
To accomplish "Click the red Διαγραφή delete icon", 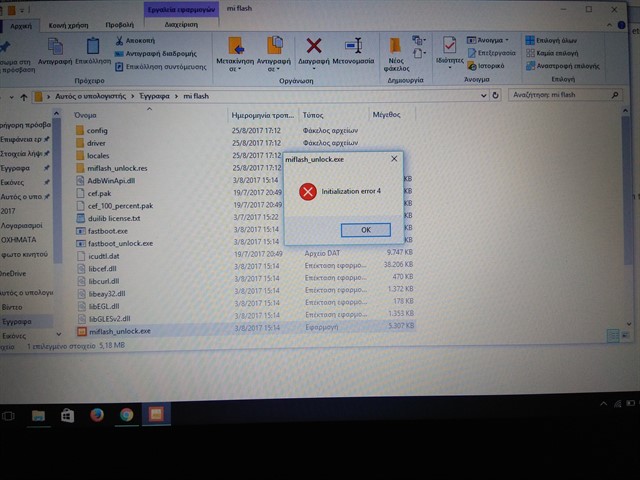I will click(313, 46).
